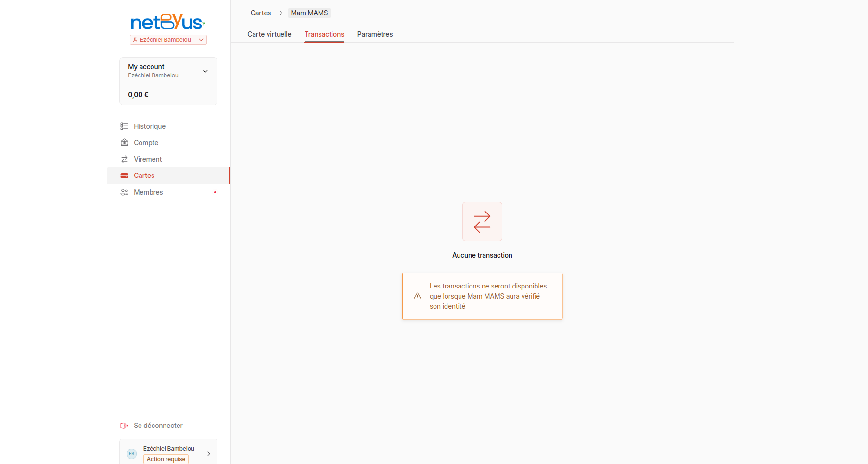This screenshot has width=868, height=464.
Task: Click the EB avatar circle
Action: tap(131, 454)
